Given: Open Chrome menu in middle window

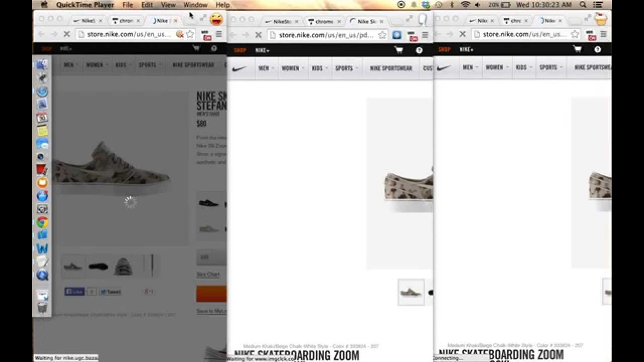Looking at the screenshot, I should pyautogui.click(x=425, y=35).
